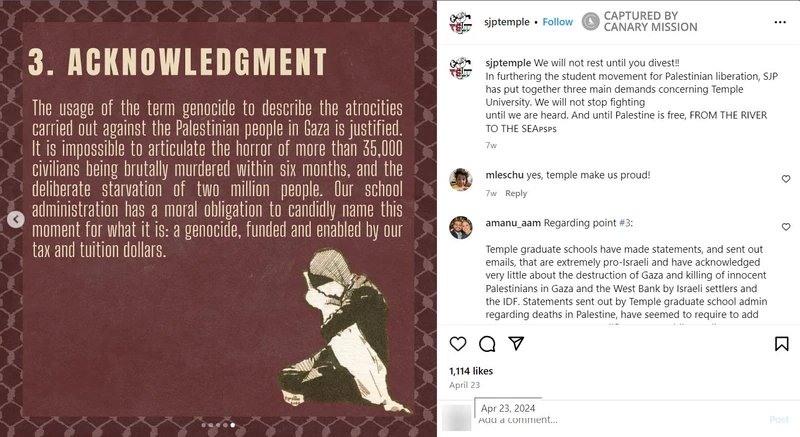Image resolution: width=800 pixels, height=437 pixels.
Task: Open mleschu's profile avatar
Action: 460,178
